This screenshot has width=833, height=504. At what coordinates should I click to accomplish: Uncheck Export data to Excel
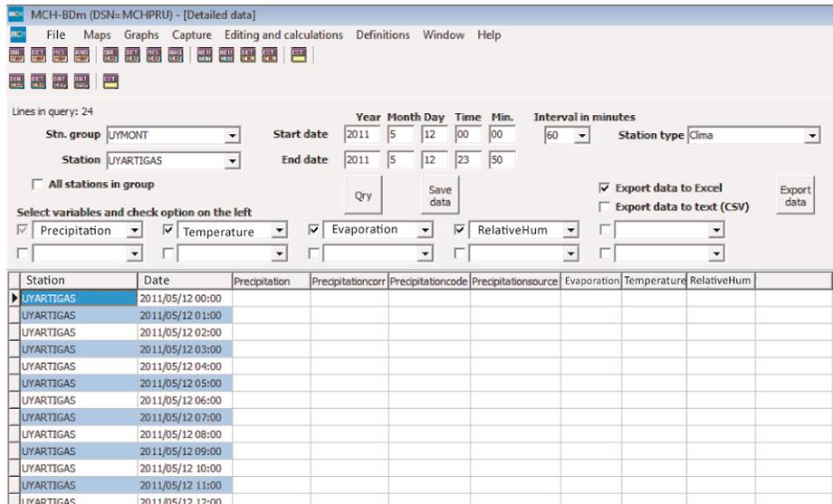click(604, 188)
